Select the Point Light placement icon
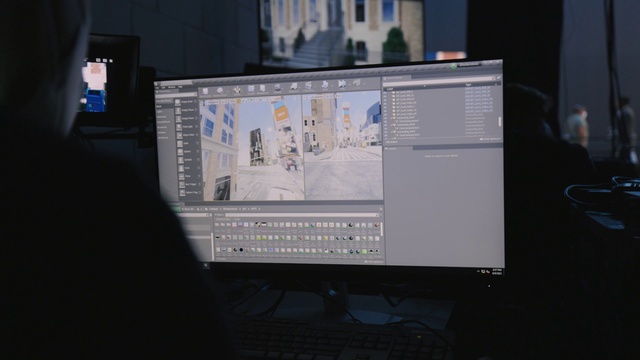This screenshot has width=640, height=360. click(x=179, y=127)
